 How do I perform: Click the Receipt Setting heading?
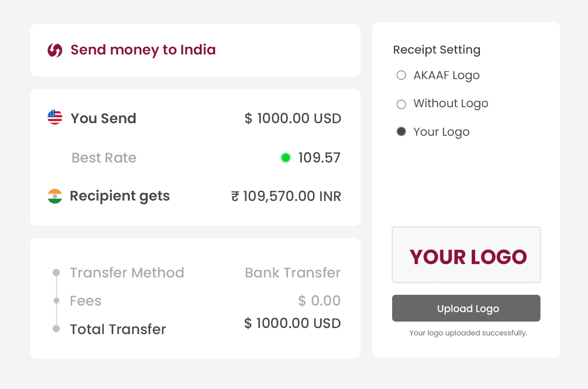(x=437, y=50)
